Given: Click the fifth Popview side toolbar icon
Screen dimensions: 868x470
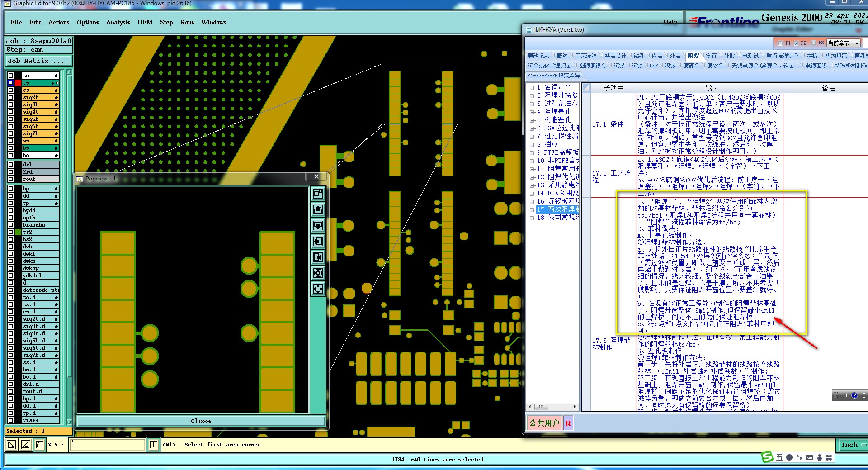Looking at the screenshot, I should 318,257.
